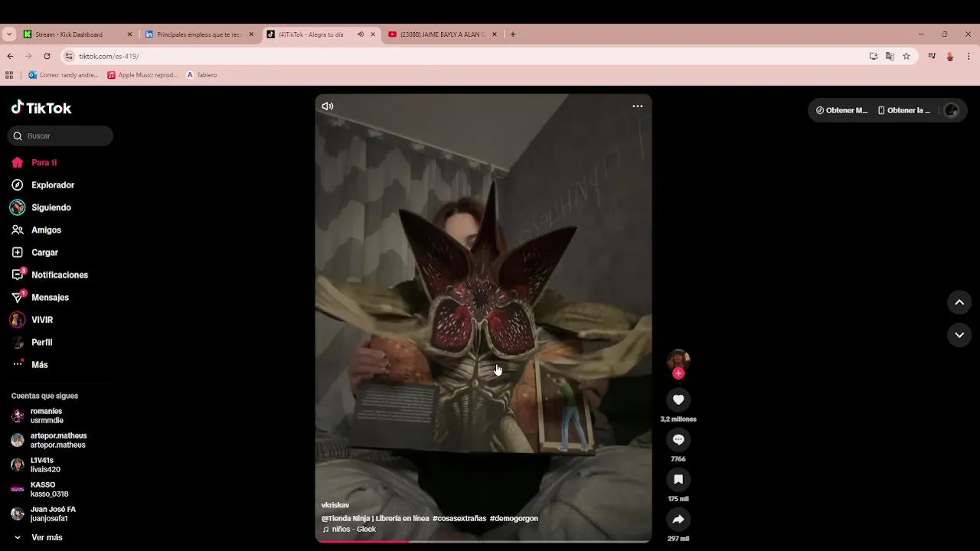This screenshot has height=551, width=980.
Task: Open the @Tienda Ninja mention link
Action: [375, 518]
